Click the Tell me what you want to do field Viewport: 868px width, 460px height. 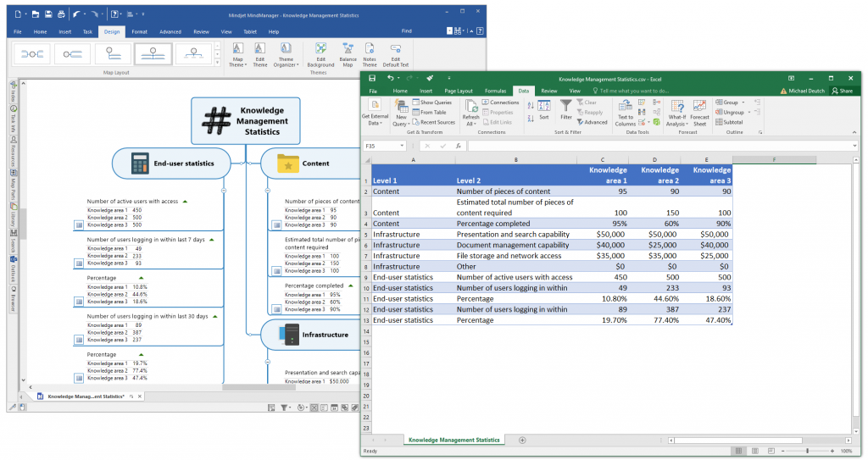[631, 91]
